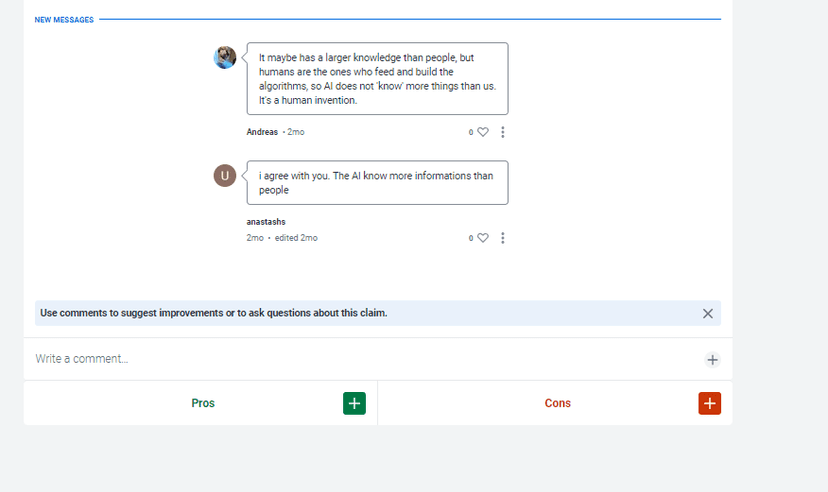Open the anastashs username link
Viewport: 828px width, 492px height.
coord(266,222)
